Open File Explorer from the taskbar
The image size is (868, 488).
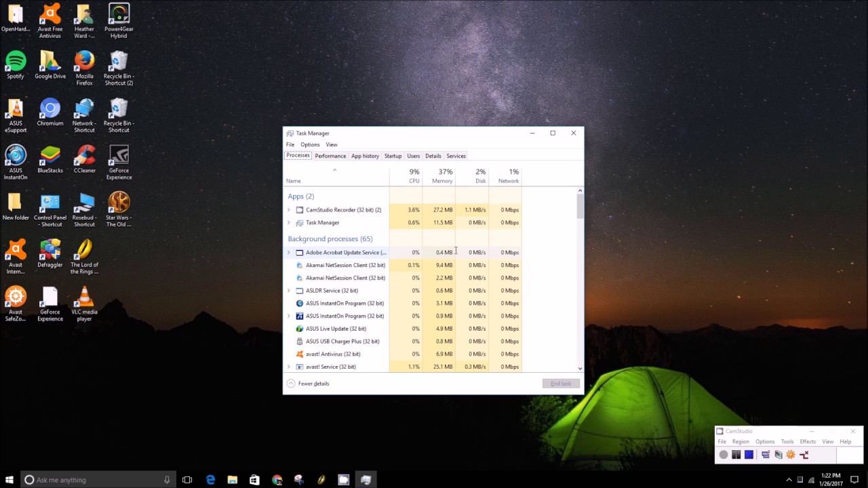click(232, 480)
